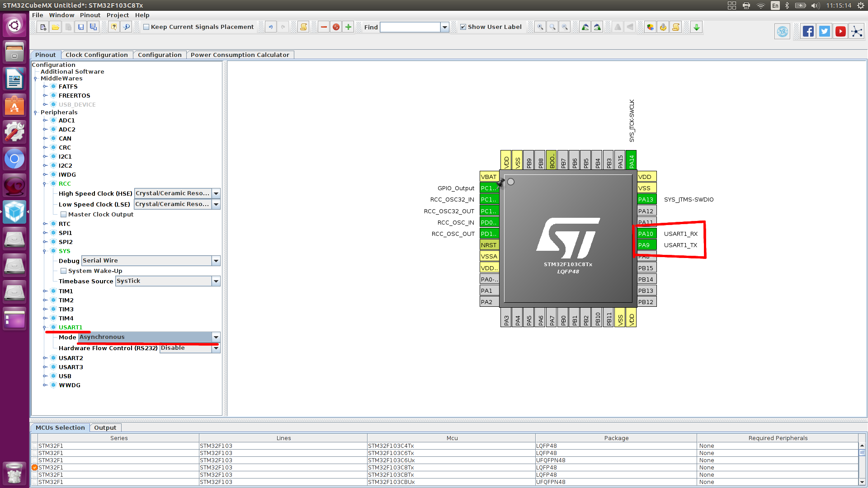Select the STM32F103C6Ux row checkbox
Image resolution: width=868 pixels, height=488 pixels.
point(35,460)
